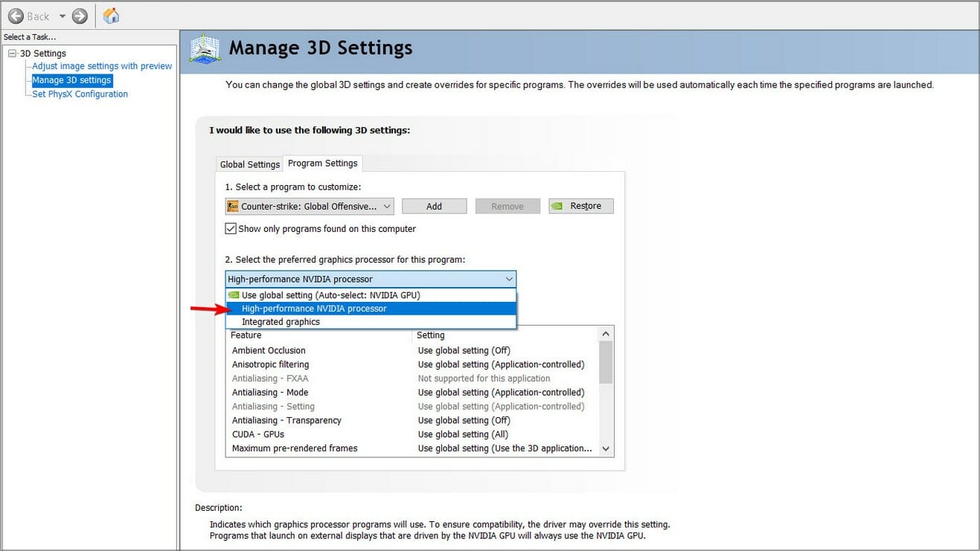Select High-performance NVIDIA processor option
Viewport: 980px width, 551px height.
pos(371,309)
